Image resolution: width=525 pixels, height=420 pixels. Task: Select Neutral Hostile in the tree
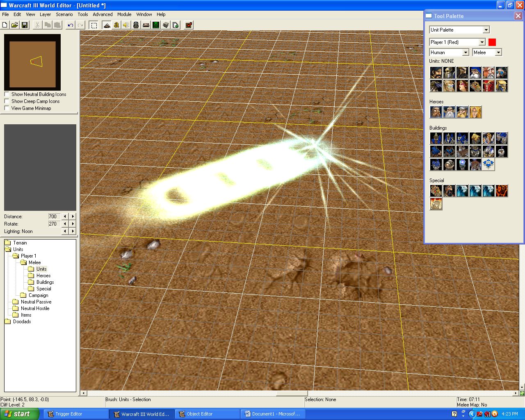click(x=35, y=308)
